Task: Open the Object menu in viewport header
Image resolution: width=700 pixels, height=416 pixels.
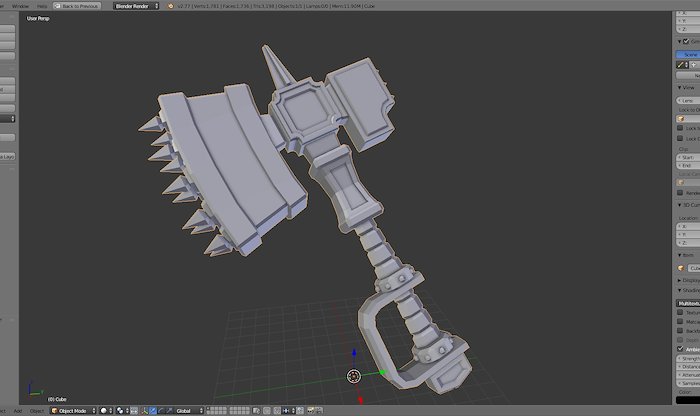Action: [x=36, y=410]
